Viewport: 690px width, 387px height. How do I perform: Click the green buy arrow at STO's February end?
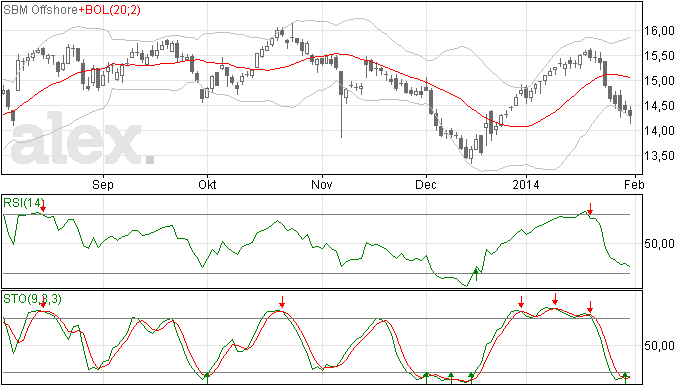pyautogui.click(x=625, y=378)
